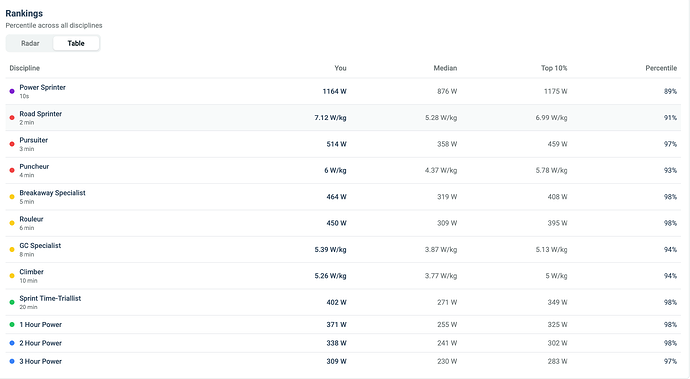Click the 876 W median value

[447, 92]
